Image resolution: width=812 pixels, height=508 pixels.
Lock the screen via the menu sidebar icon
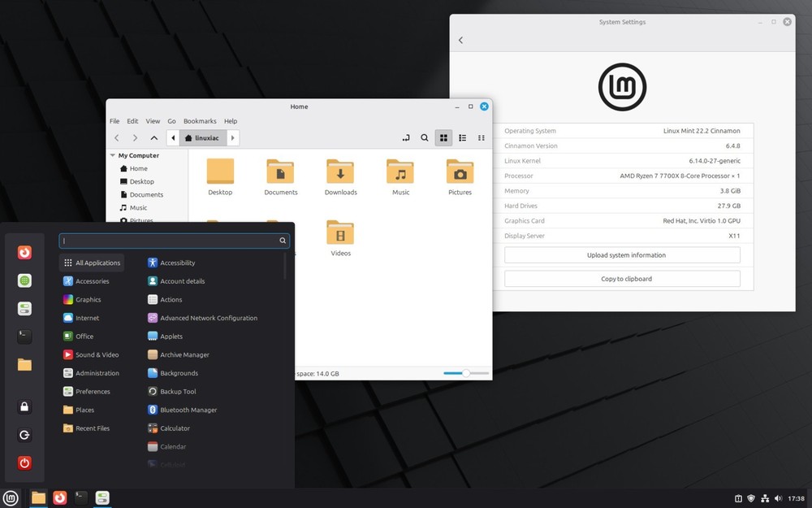[x=24, y=406]
